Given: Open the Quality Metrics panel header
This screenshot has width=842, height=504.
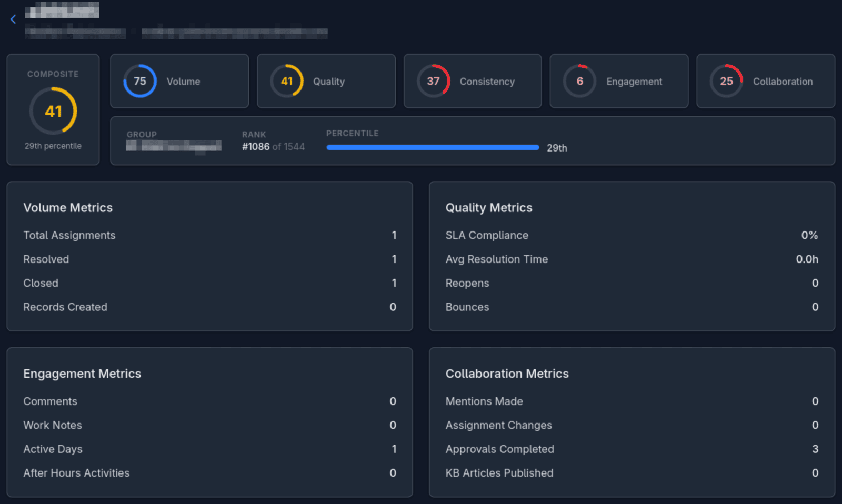Looking at the screenshot, I should (x=489, y=207).
